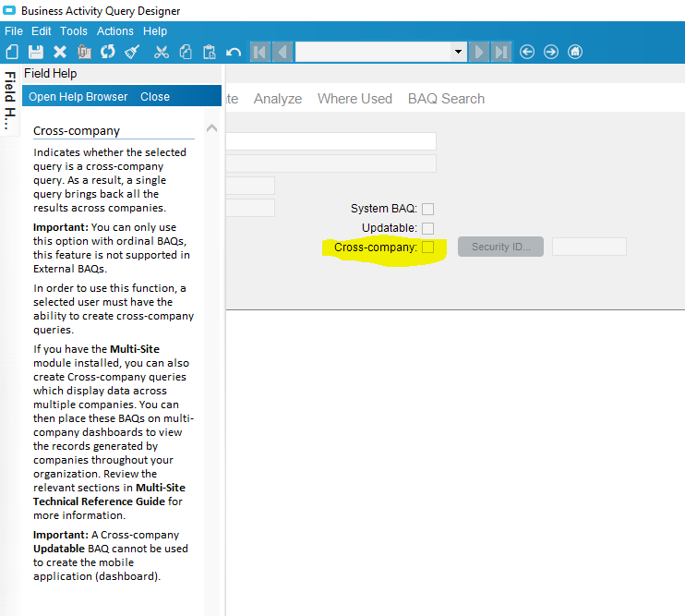Go to next record arrow icon
Screen dimensions: 685x616
(479, 53)
